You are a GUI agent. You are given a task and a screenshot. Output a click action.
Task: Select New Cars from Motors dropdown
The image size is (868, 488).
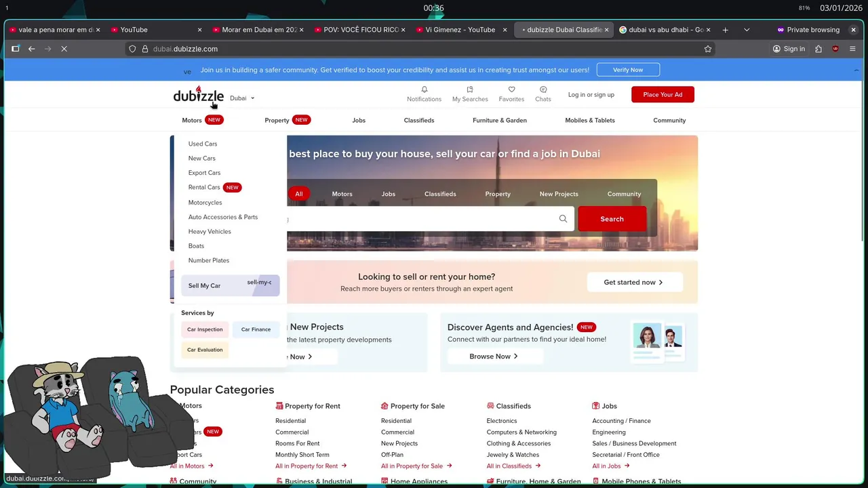pos(202,159)
